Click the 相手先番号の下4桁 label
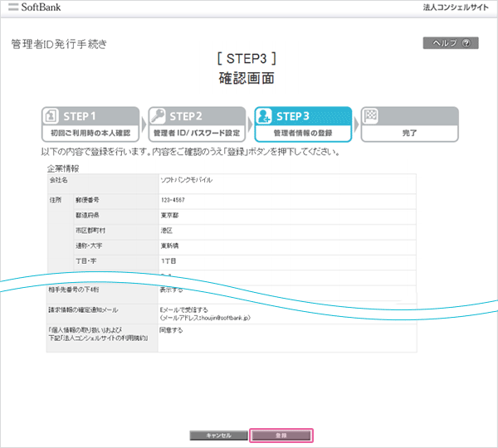This screenshot has height=448, width=498. coord(74,290)
